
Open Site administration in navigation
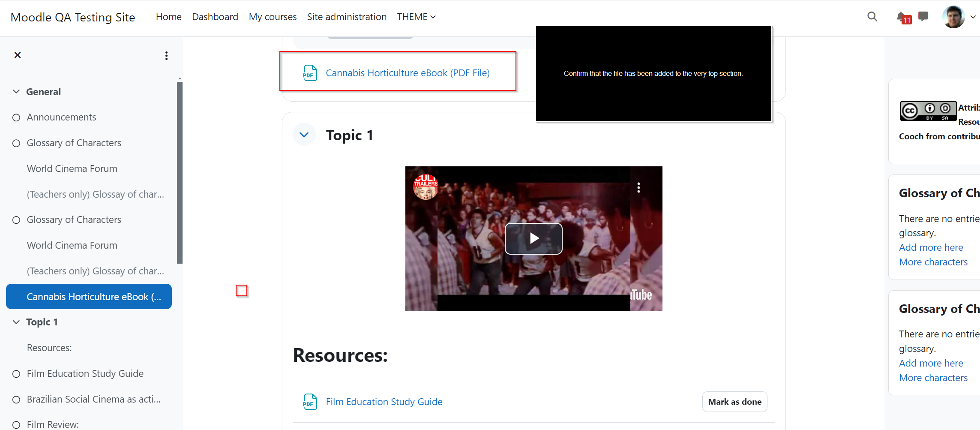point(347,17)
